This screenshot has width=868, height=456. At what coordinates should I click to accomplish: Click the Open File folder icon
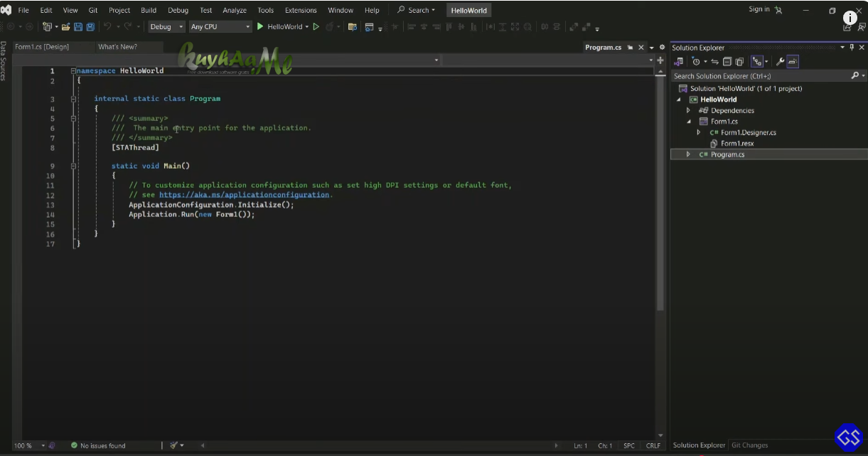66,27
